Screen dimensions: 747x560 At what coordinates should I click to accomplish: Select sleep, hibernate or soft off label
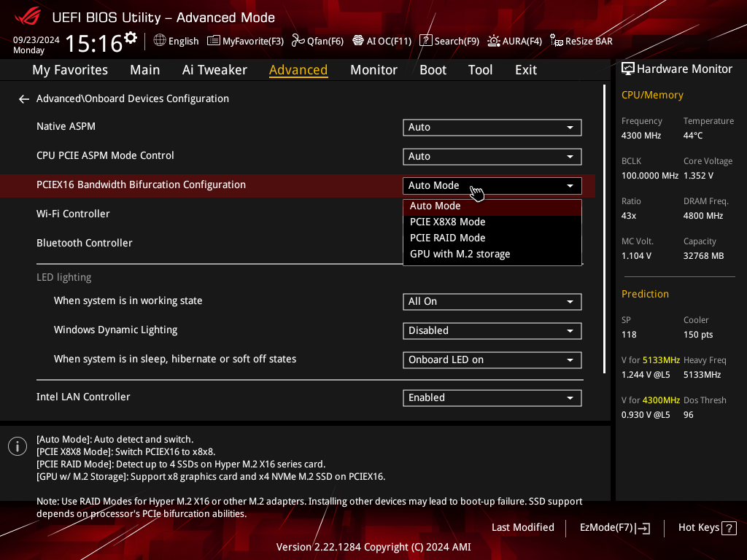point(175,359)
